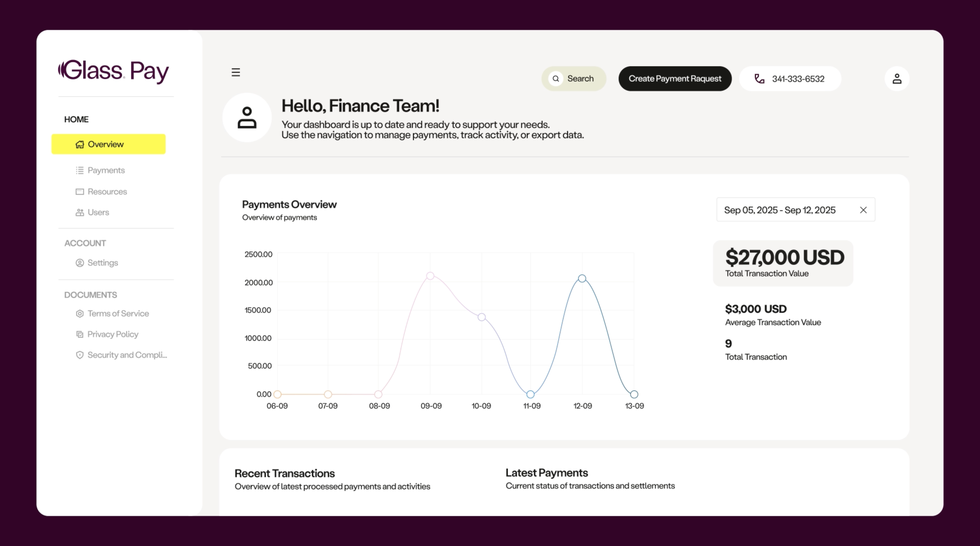This screenshot has width=980, height=546.
Task: Toggle the Finance Team avatar circle
Action: (x=247, y=117)
